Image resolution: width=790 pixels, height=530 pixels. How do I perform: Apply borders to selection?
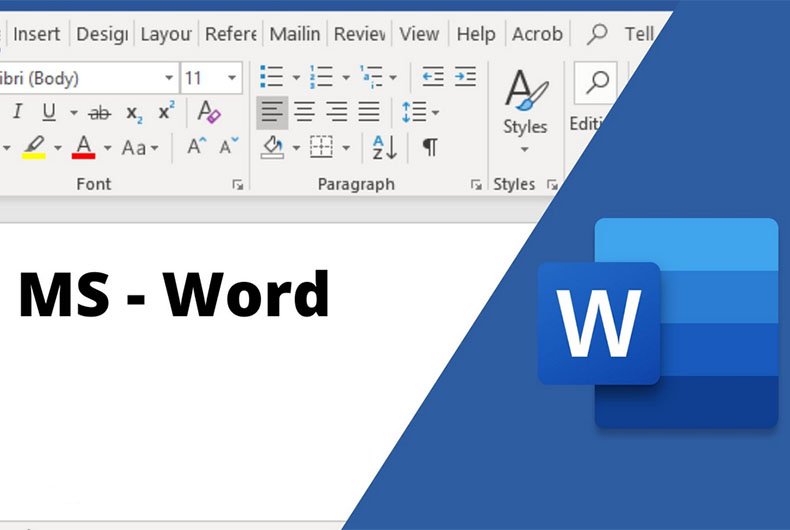(321, 147)
